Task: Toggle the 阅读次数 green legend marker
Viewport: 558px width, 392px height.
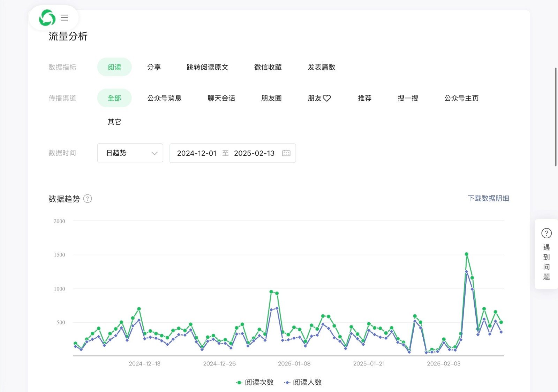Action: [239, 382]
